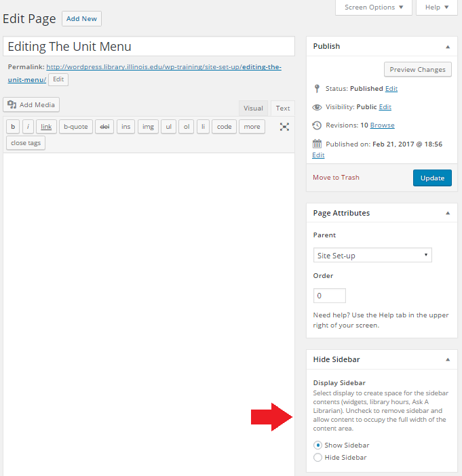The width and height of the screenshot is (462, 476).
Task: Insert a link with the link quicktag
Action: (x=46, y=127)
